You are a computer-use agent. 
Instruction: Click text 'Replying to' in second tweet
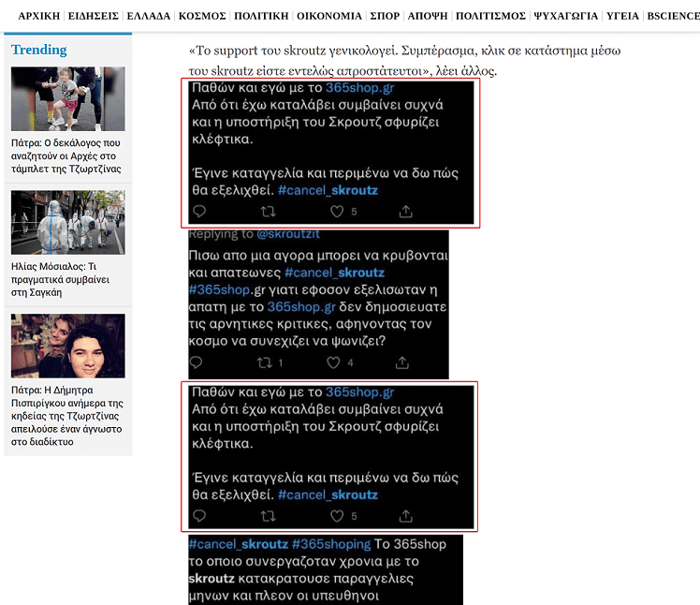221,234
